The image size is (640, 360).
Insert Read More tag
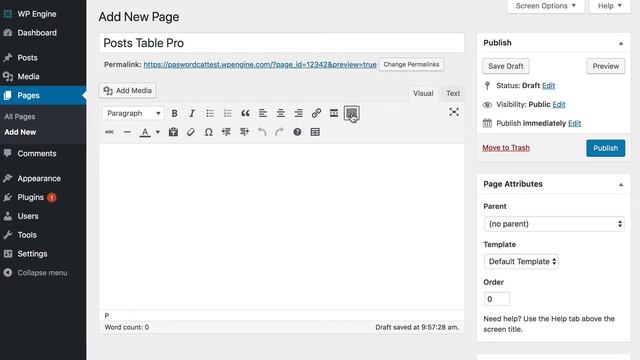click(x=334, y=113)
